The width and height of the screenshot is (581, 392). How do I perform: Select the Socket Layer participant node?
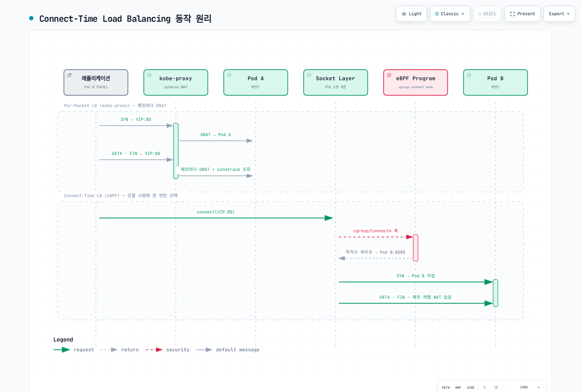(x=336, y=82)
